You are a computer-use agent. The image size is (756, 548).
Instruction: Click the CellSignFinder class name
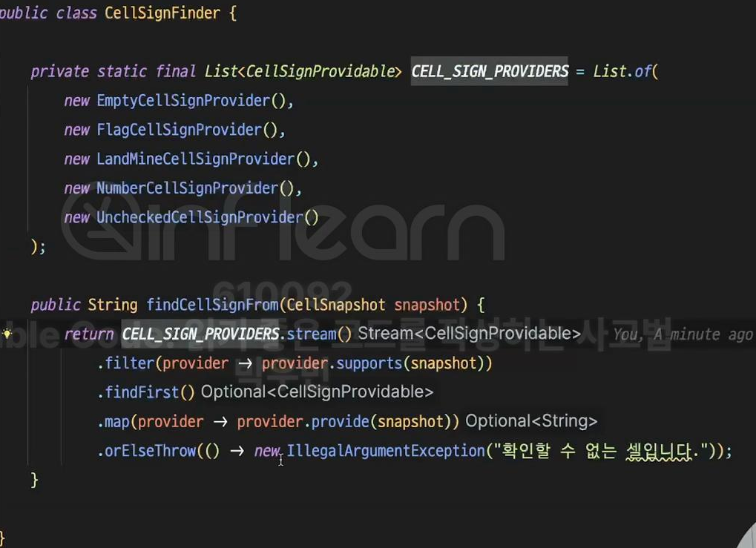tap(162, 13)
